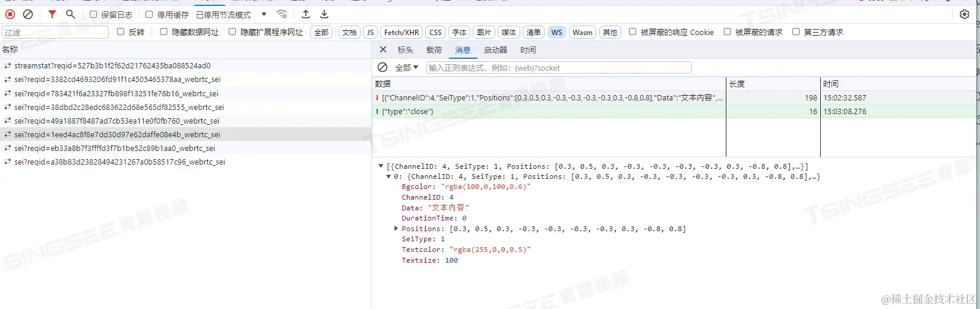Screen dimensions: 980x309
Task: Click the Bgcolor rgba(100,0,100,0.6) value
Action: [486, 187]
